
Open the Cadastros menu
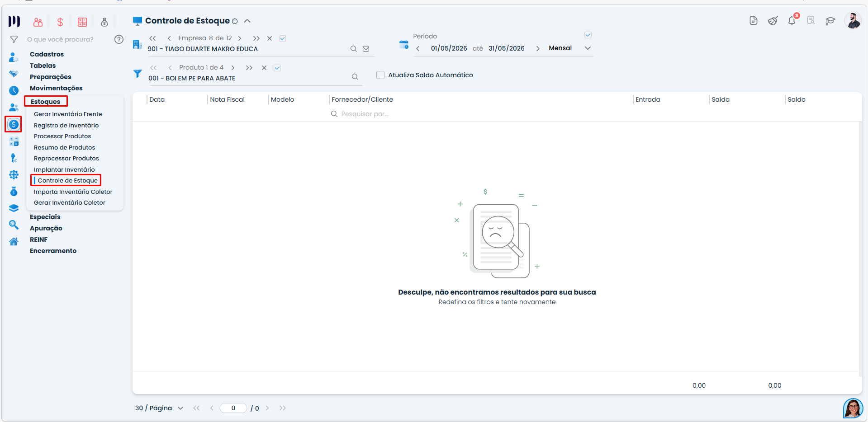47,54
